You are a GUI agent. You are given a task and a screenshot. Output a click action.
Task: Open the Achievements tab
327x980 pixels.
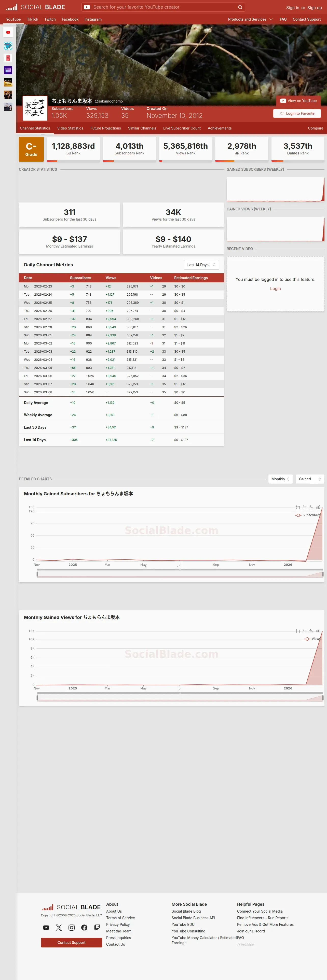pyautogui.click(x=220, y=128)
